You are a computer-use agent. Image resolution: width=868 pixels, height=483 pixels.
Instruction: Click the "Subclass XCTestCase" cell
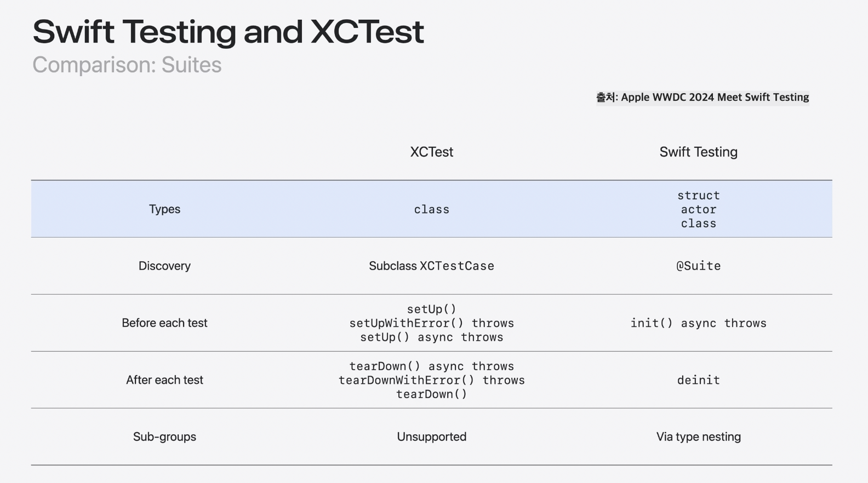click(x=432, y=266)
